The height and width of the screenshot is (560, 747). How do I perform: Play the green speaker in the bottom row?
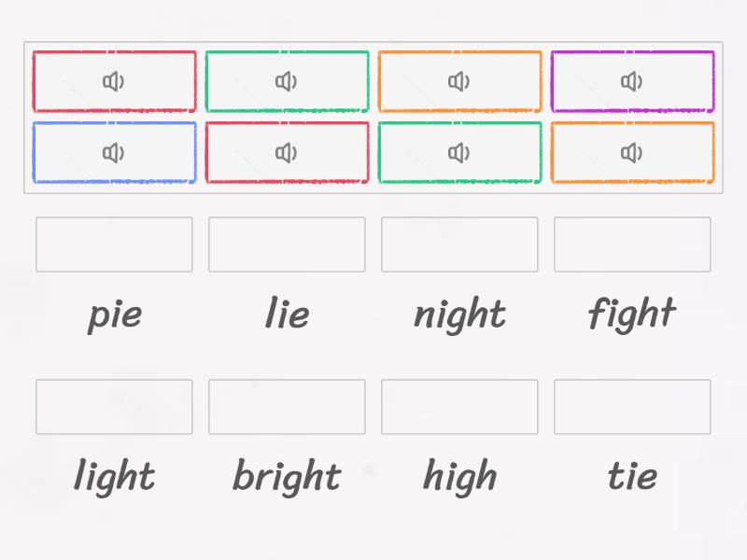click(x=459, y=152)
